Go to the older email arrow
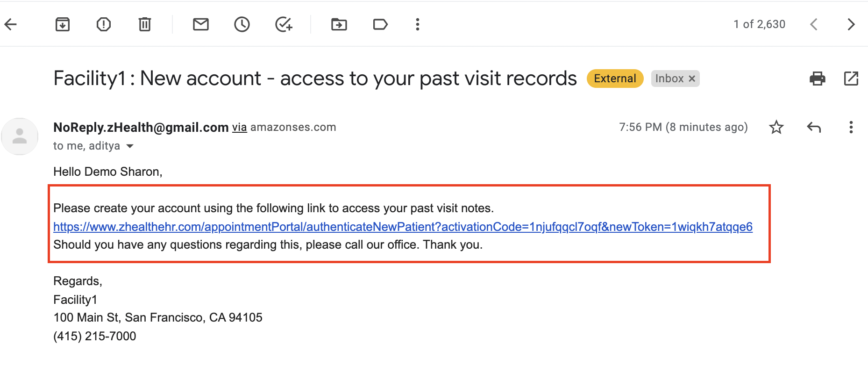868x373 pixels. [x=851, y=24]
